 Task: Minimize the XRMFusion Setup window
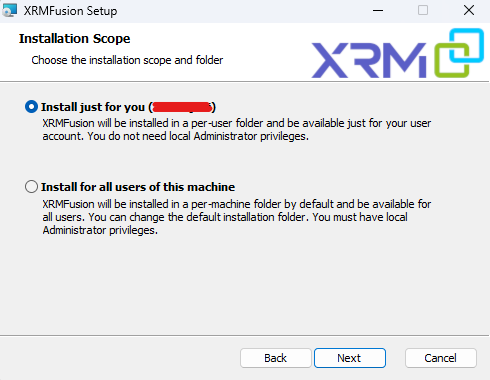(x=378, y=10)
